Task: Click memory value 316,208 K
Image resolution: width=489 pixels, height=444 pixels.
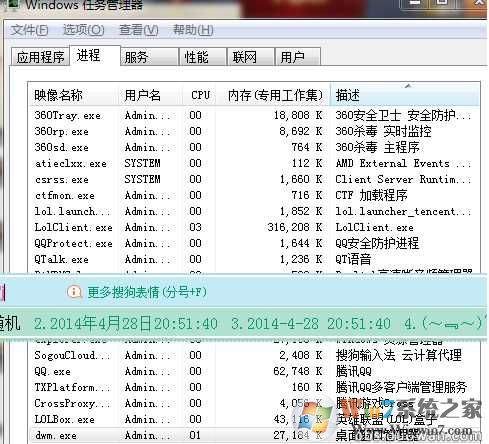Action: pyautogui.click(x=295, y=227)
